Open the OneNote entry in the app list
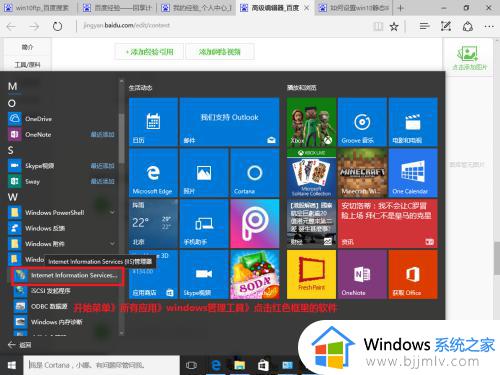The image size is (500, 375). pyautogui.click(x=62, y=134)
